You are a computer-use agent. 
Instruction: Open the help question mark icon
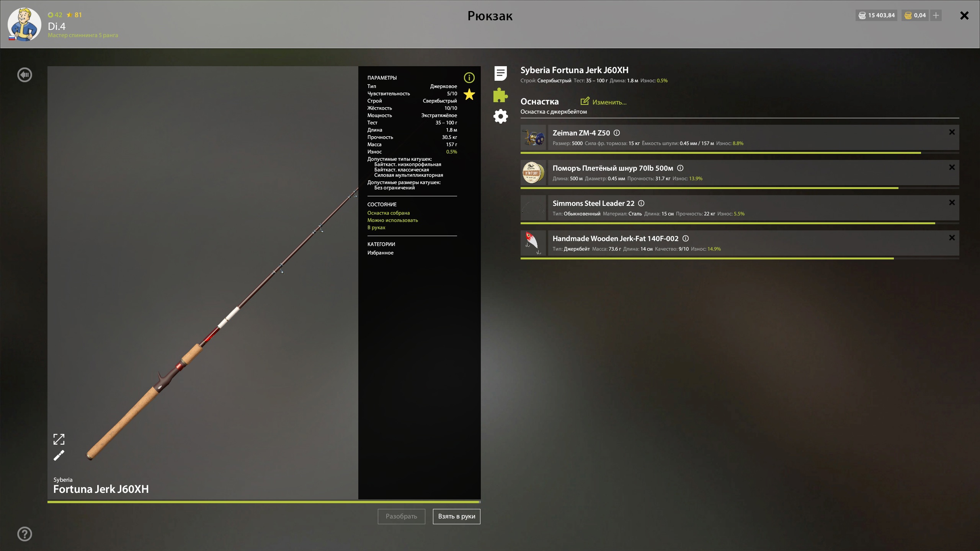point(25,534)
